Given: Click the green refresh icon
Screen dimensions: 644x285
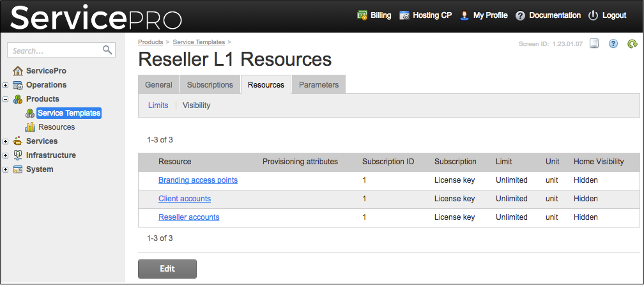Looking at the screenshot, I should pyautogui.click(x=632, y=44).
